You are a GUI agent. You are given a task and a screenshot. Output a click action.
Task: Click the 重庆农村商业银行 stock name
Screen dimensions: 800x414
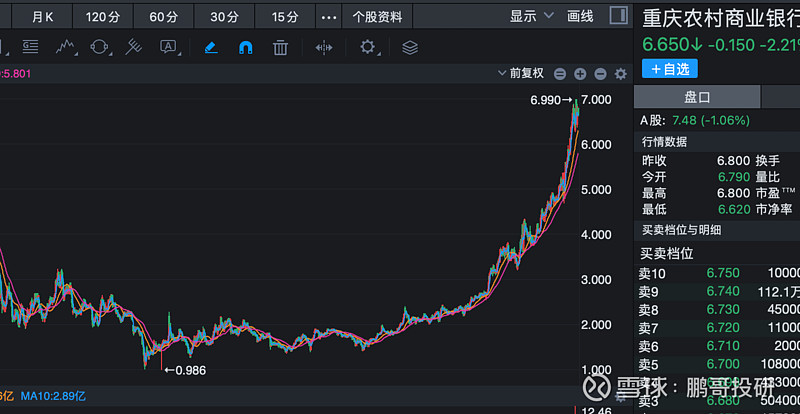(720, 18)
